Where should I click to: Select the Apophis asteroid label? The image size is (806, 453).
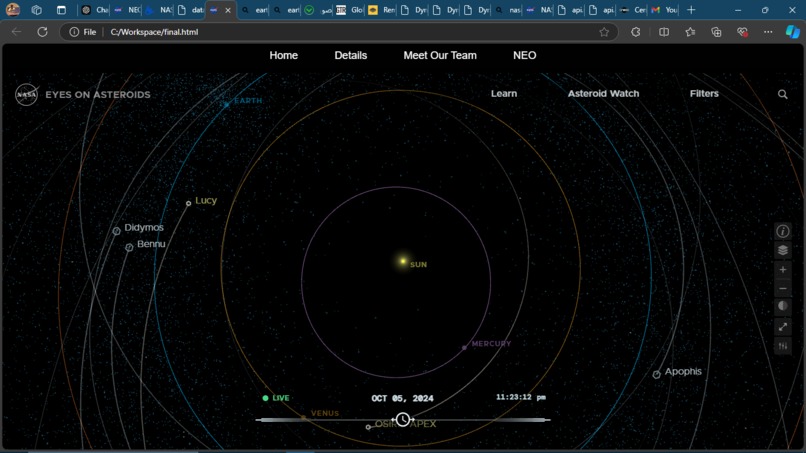(683, 371)
